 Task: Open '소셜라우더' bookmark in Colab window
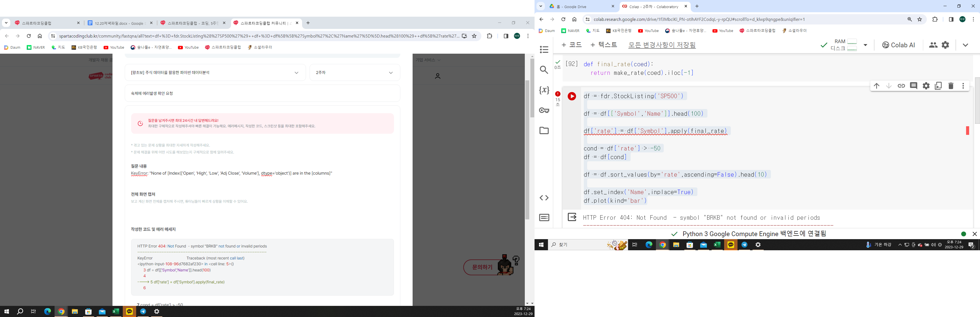pos(794,31)
